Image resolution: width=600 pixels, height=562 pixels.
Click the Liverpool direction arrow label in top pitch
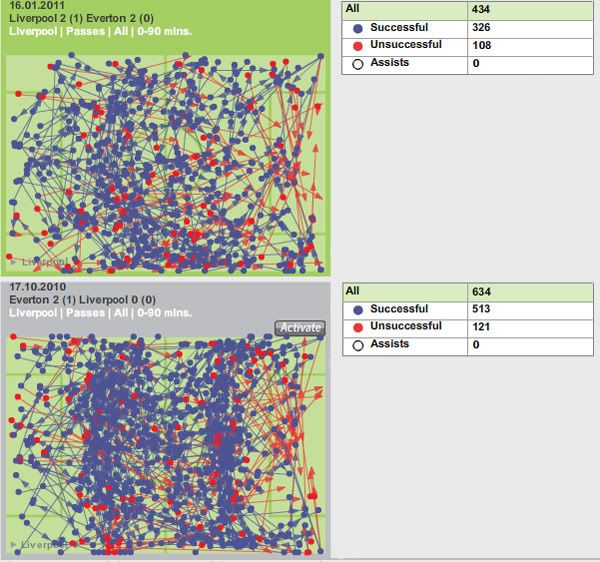39,262
